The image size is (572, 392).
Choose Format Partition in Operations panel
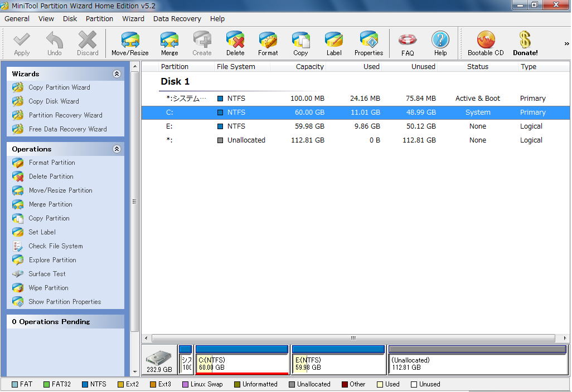coord(52,163)
